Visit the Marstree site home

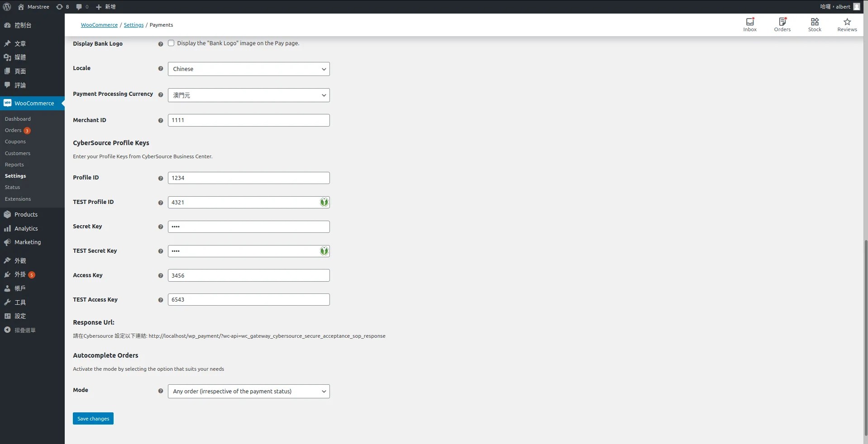pos(33,7)
